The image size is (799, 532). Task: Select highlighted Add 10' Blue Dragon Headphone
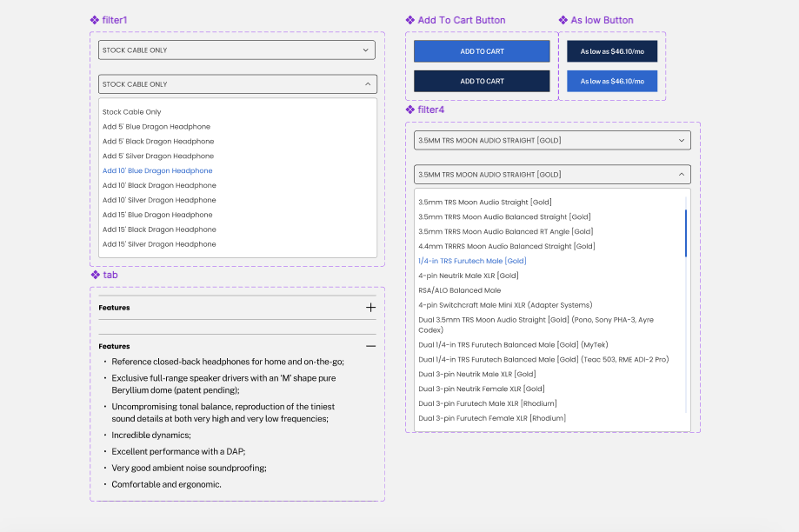pos(157,170)
